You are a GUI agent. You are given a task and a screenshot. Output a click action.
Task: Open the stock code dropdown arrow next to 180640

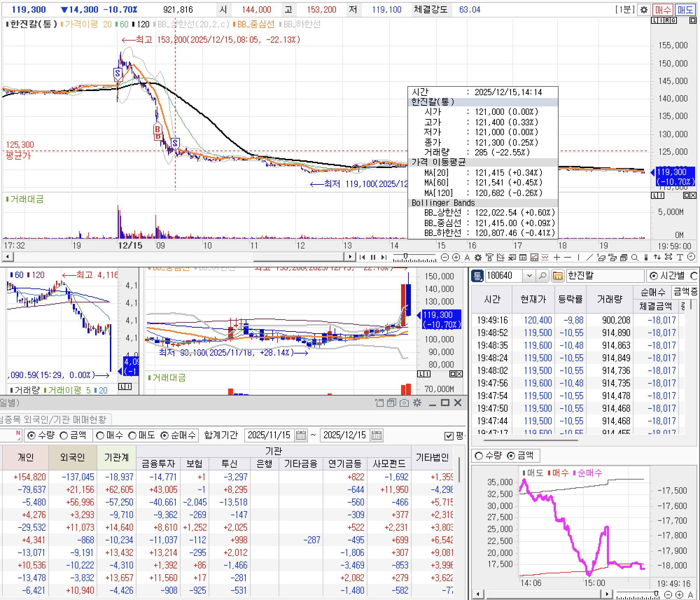point(529,276)
